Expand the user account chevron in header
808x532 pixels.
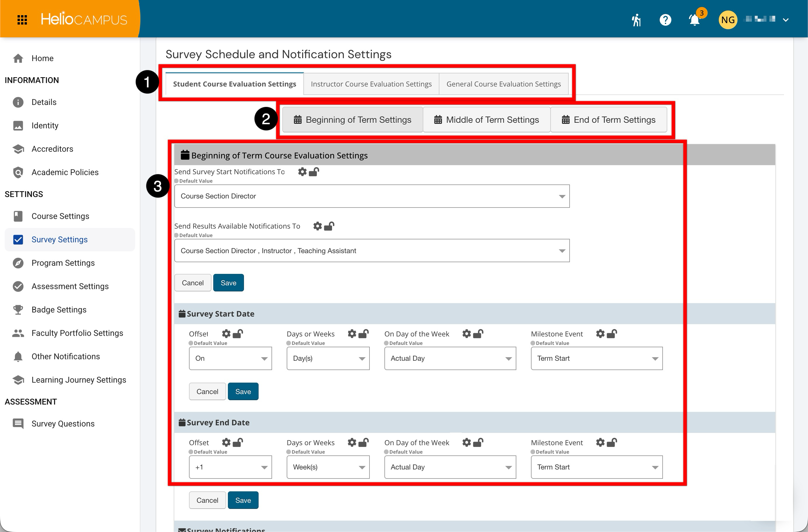coord(785,20)
